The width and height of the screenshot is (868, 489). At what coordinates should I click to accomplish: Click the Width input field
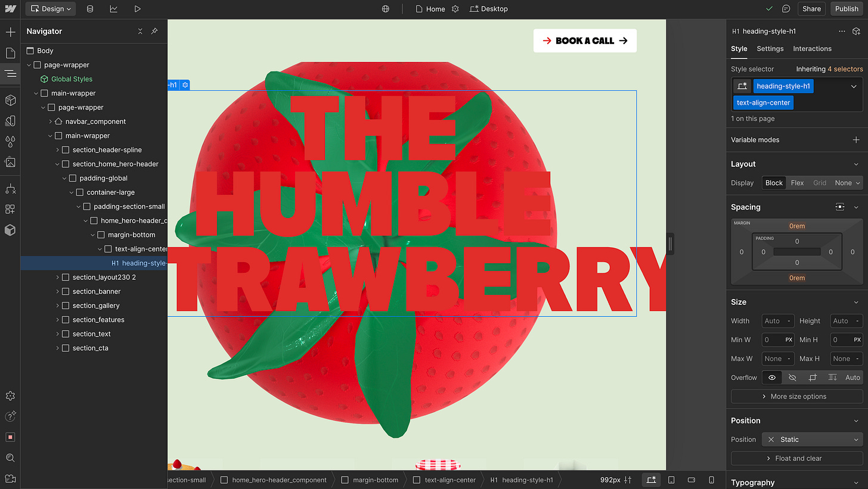click(777, 321)
